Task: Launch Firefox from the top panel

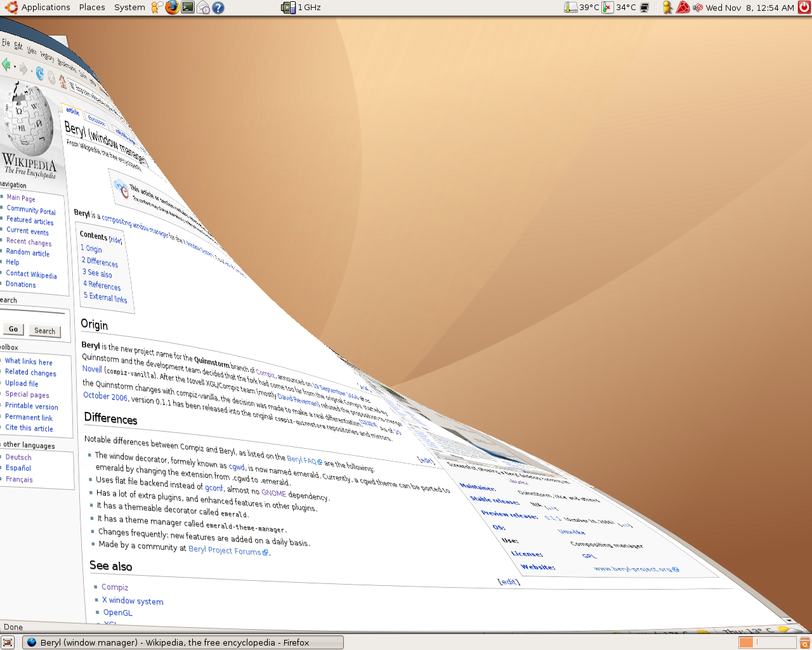Action: coord(172,8)
